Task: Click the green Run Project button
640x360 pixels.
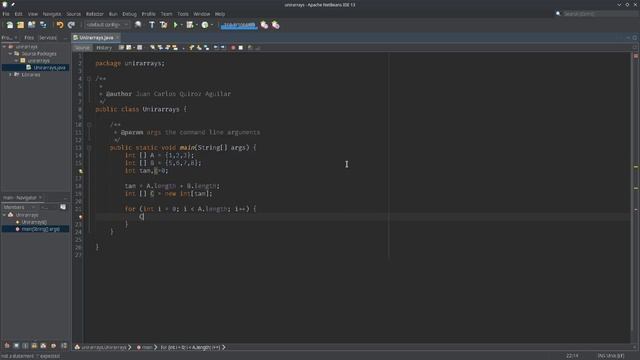Action: click(x=176, y=25)
